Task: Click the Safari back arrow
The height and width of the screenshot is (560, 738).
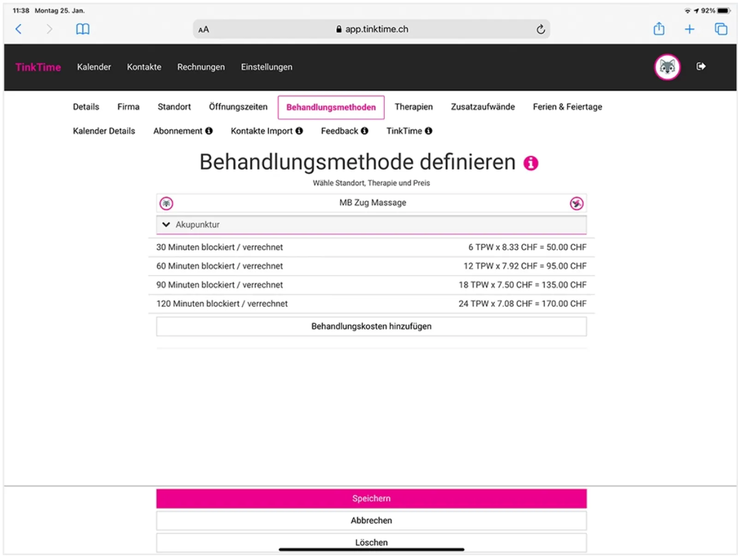Action: [18, 29]
